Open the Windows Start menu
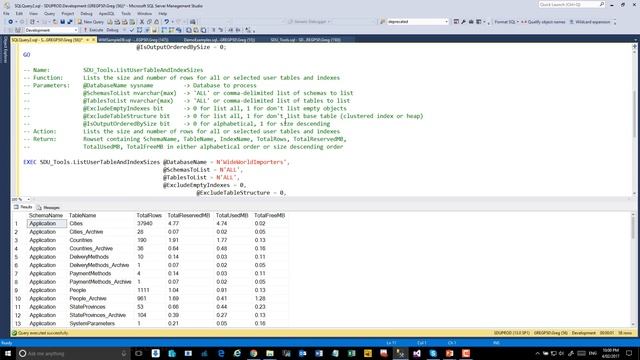Image resolution: width=640 pixels, height=360 pixels. coord(7,353)
